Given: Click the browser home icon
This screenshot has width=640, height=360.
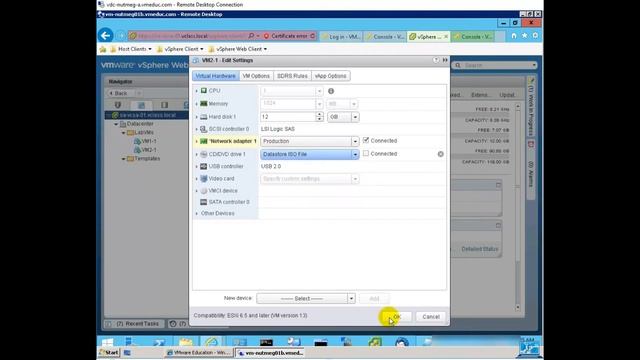Looking at the screenshot, I should (514, 36).
